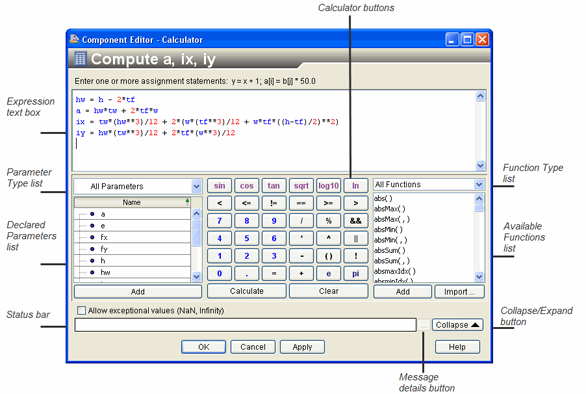This screenshot has width=586, height=394.
Task: Sort parameters by Name column header
Action: click(132, 202)
